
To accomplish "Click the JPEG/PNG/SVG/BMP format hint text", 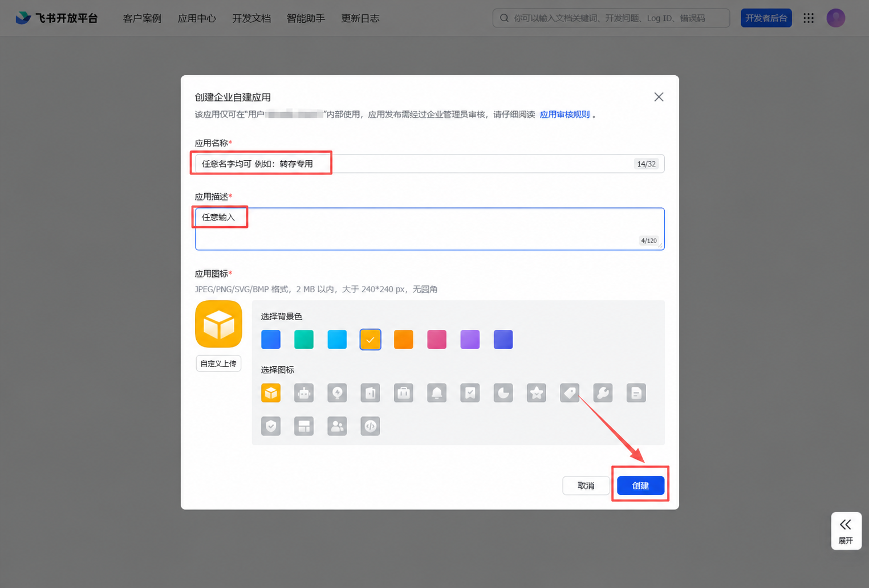I will 316,289.
